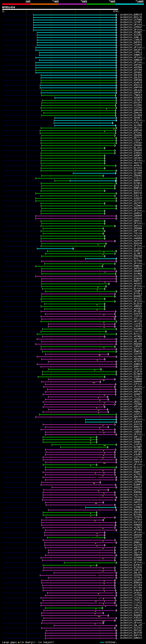The image size is (146, 644).
Task: Click label UniRef100_C5WUL5
Action: pos(131,95)
